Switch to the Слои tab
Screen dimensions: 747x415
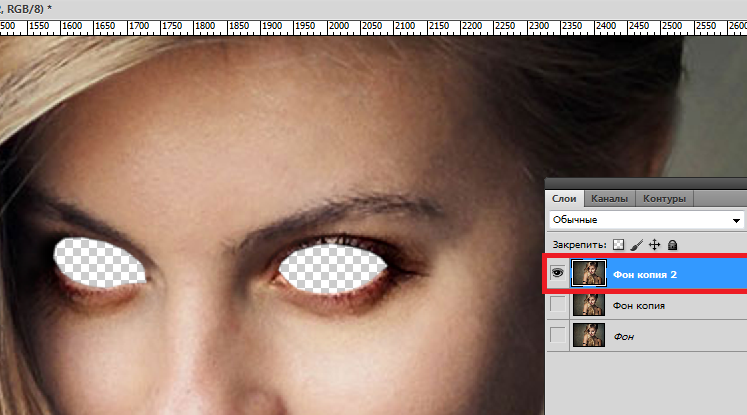(564, 199)
